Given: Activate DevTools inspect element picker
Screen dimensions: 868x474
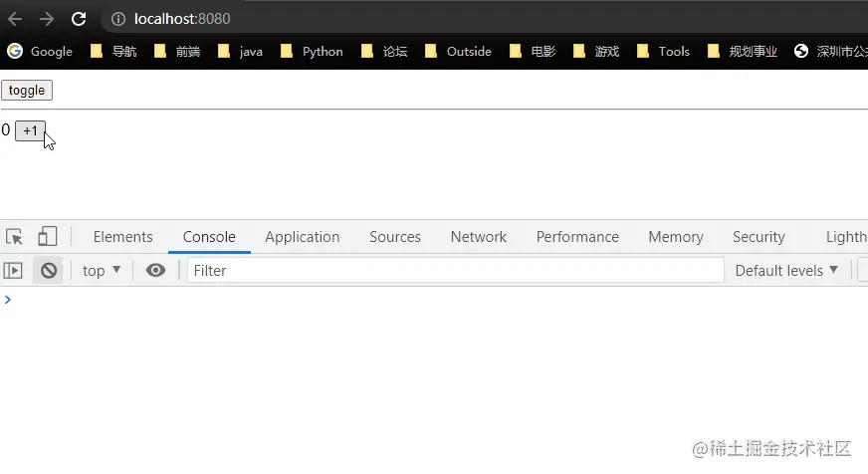Looking at the screenshot, I should click(x=14, y=237).
